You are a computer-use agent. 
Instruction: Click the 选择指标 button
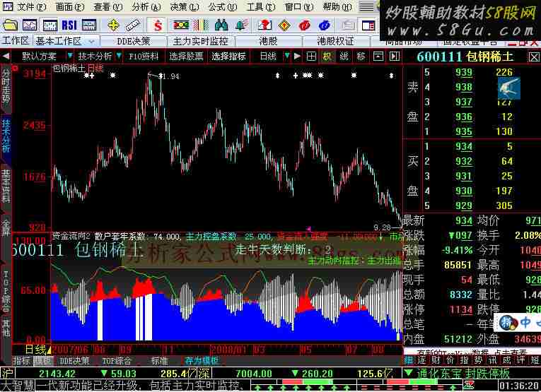click(x=228, y=56)
